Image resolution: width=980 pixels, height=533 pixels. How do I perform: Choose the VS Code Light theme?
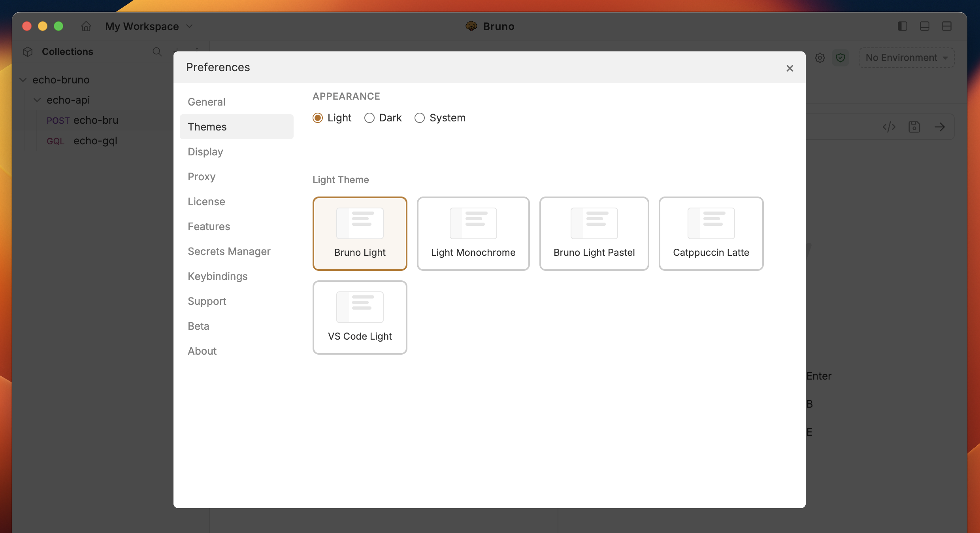(x=360, y=318)
